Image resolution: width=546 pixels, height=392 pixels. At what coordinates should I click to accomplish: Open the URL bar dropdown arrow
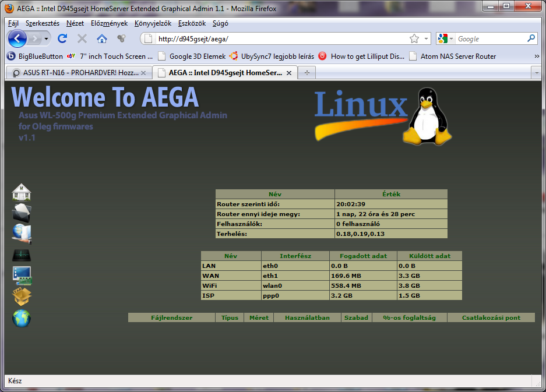click(x=426, y=38)
